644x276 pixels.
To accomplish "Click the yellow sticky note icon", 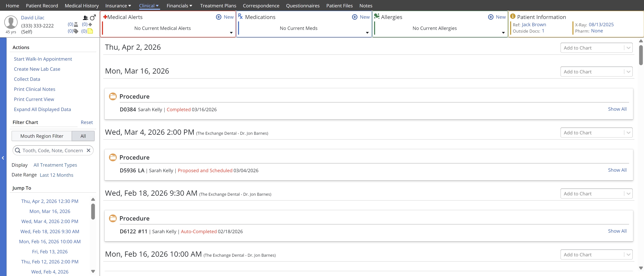I will pyautogui.click(x=90, y=31).
